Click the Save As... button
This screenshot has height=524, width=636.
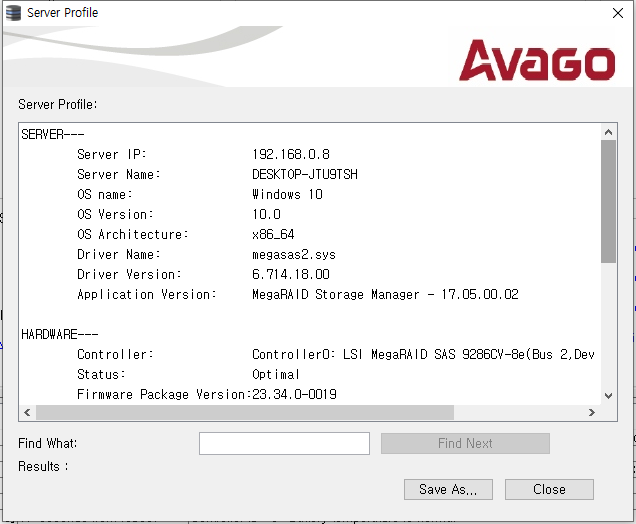[448, 490]
